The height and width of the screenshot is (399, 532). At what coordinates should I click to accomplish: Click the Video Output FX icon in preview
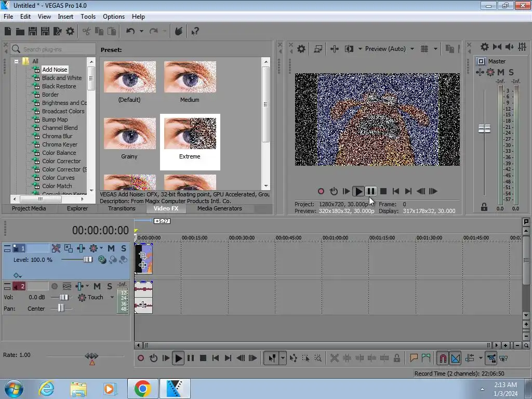click(x=334, y=49)
